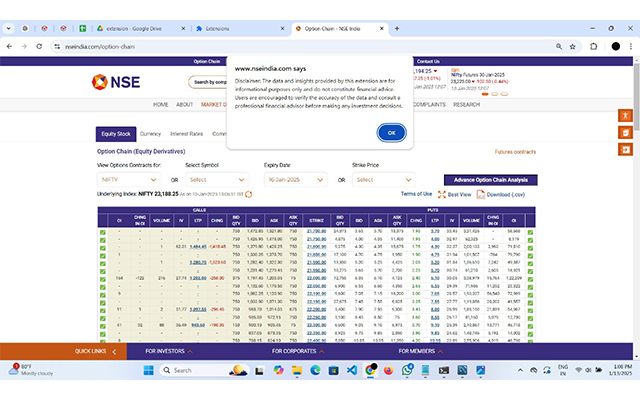The image size is (640, 400).
Task: Click the zoom magnifier icon in address bar
Action: pyautogui.click(x=559, y=47)
